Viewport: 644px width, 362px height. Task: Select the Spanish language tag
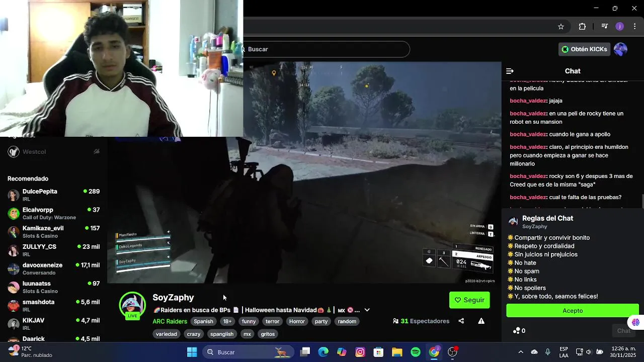[203, 321]
